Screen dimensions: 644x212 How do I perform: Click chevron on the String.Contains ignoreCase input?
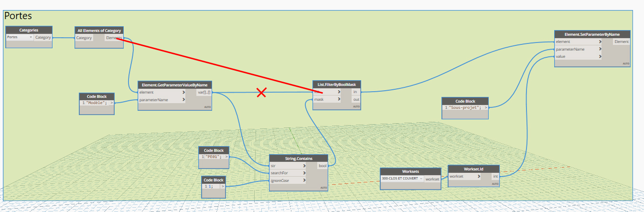coord(304,180)
